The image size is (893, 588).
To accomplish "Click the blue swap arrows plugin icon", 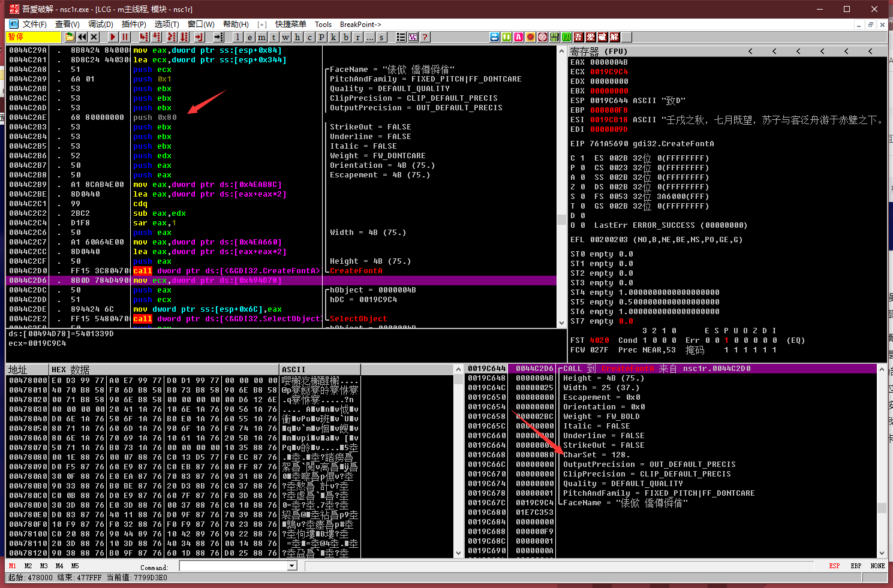I will pyautogui.click(x=495, y=37).
